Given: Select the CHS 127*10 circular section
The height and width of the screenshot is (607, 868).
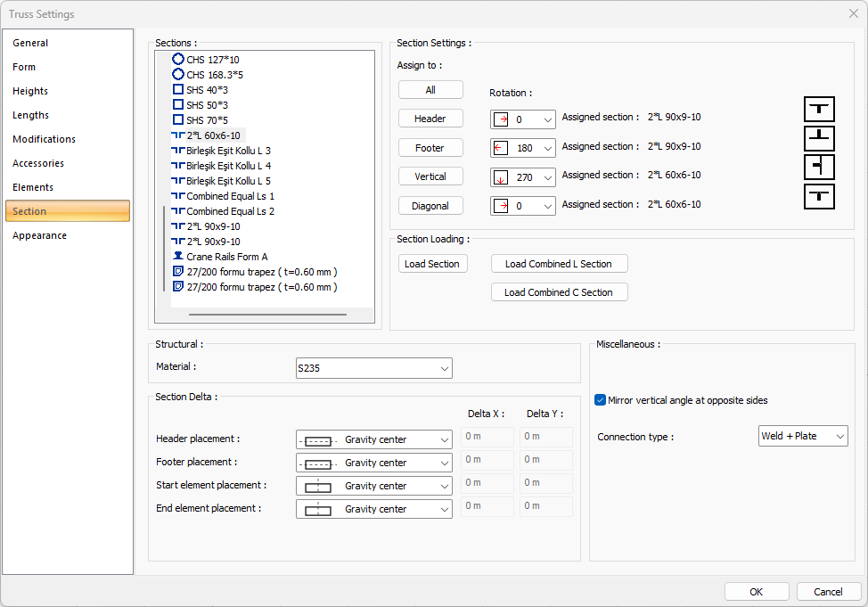Looking at the screenshot, I should click(x=212, y=60).
